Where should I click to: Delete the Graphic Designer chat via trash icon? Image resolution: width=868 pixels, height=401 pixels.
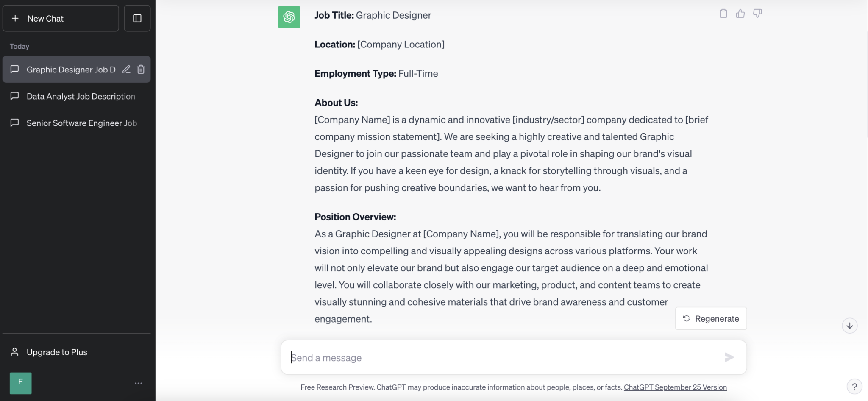coord(141,69)
